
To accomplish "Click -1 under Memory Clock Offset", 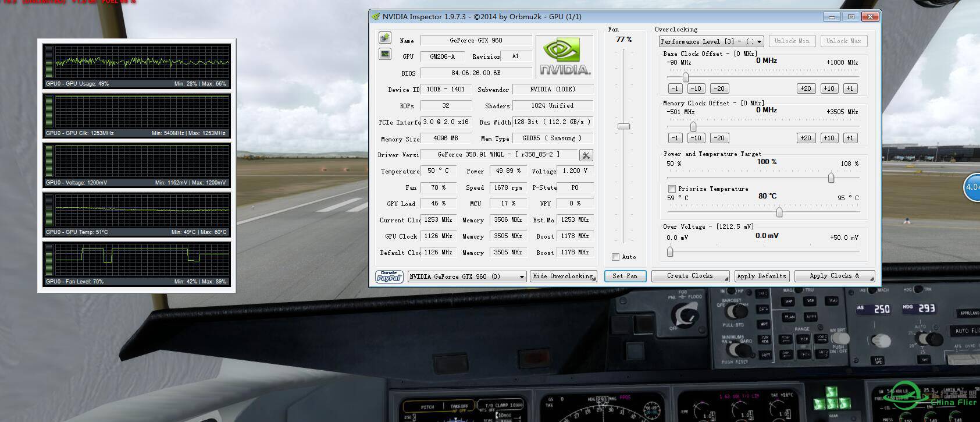I will (675, 138).
